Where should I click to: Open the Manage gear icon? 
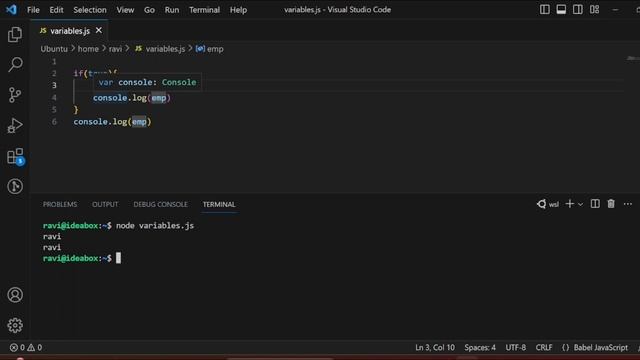15,325
